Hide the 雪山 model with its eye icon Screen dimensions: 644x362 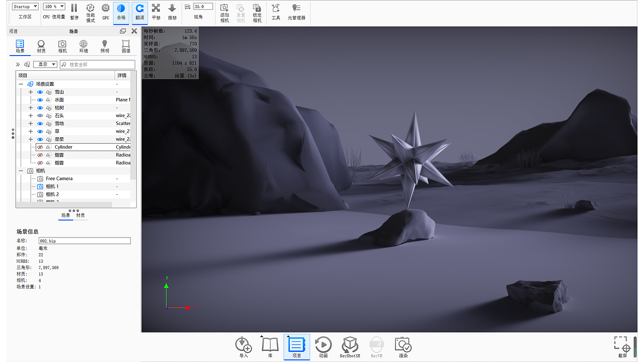click(40, 92)
